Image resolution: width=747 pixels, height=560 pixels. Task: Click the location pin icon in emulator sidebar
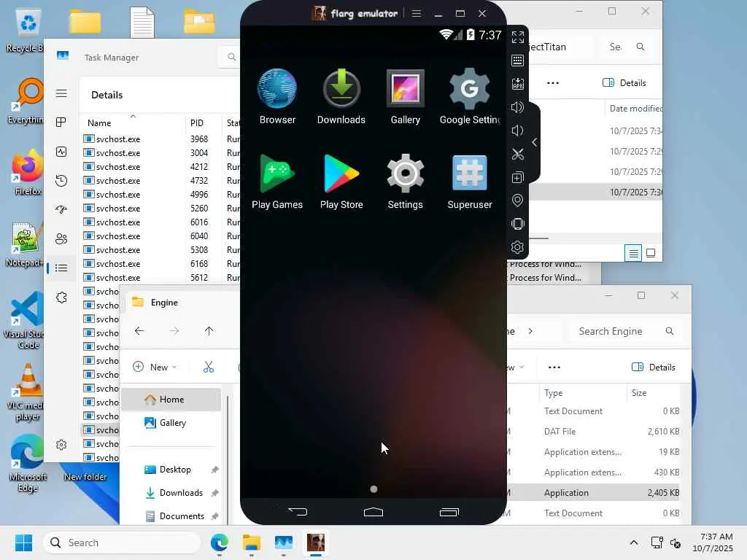point(518,200)
